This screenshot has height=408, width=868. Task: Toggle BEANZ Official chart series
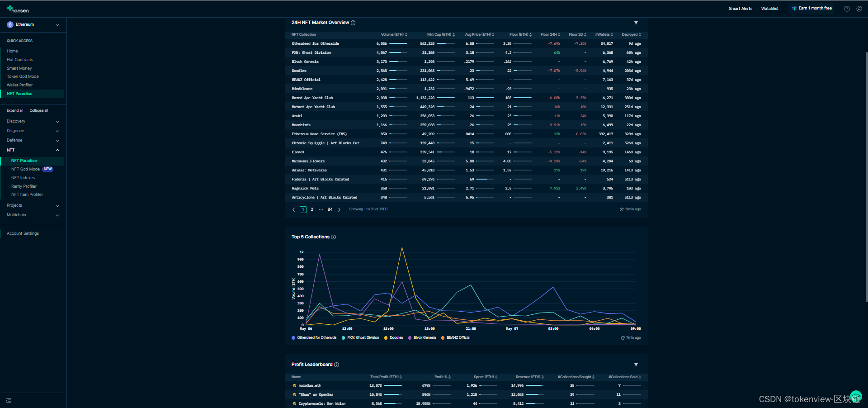pos(456,338)
